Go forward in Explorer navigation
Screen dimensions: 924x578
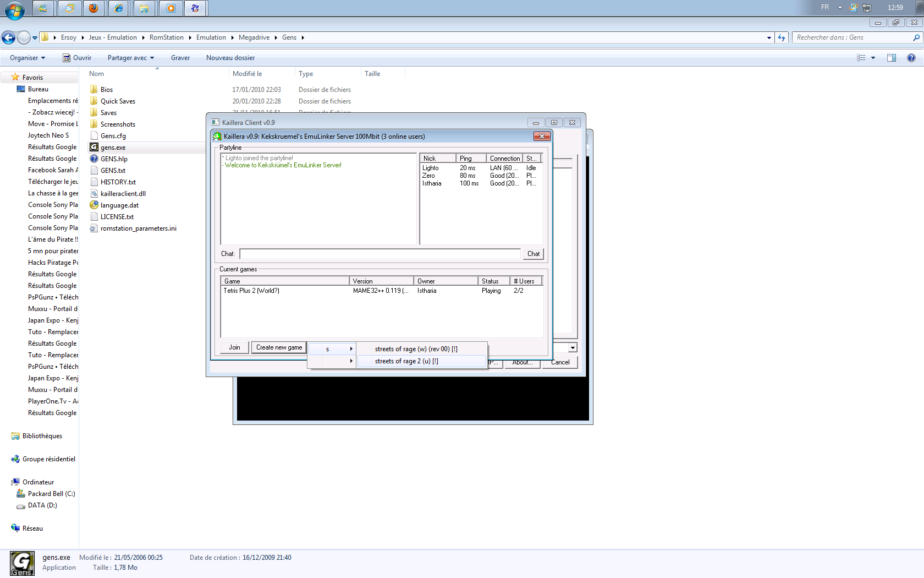pos(24,37)
